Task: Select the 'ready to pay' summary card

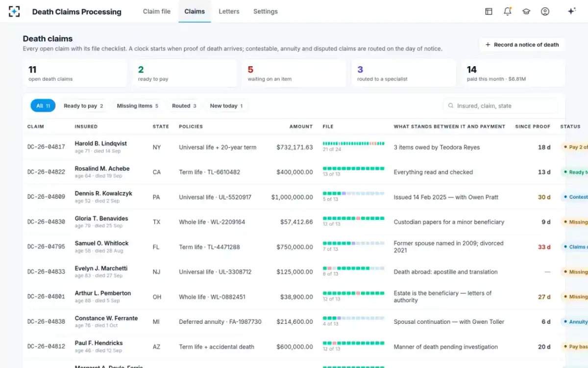Action: pos(184,73)
